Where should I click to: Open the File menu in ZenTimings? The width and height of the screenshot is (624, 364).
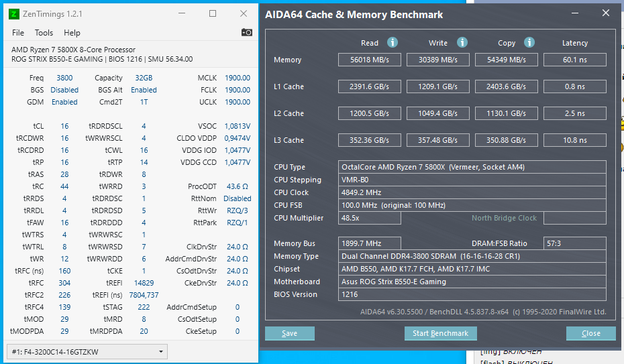click(18, 33)
